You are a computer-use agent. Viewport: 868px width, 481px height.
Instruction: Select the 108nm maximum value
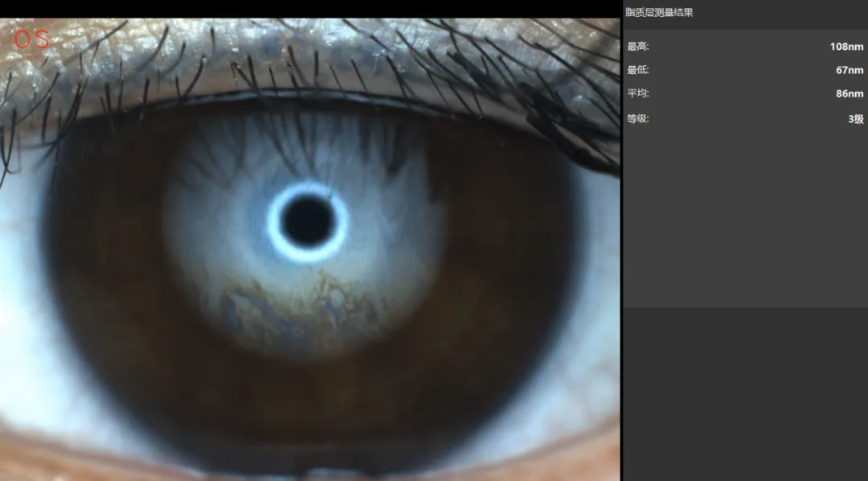(846, 47)
